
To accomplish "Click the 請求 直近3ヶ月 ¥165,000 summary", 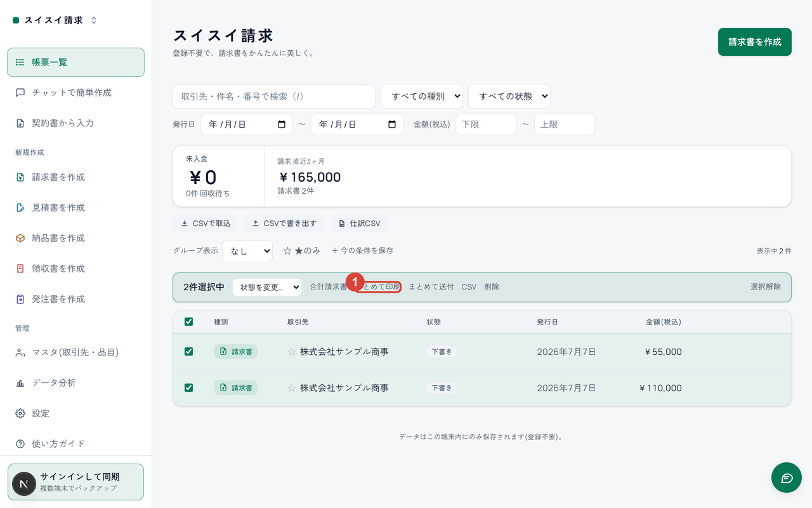I will [x=310, y=177].
